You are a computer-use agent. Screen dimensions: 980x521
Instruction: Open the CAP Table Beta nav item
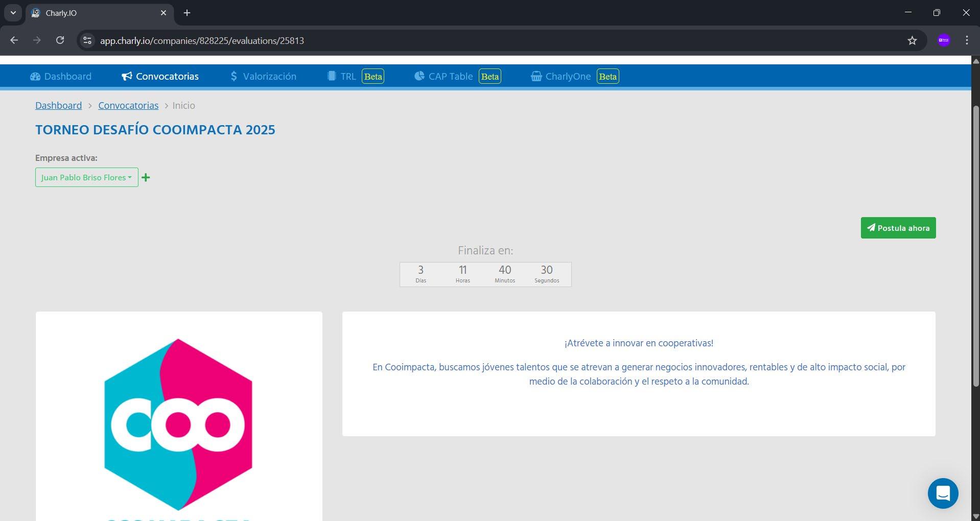[x=458, y=77]
